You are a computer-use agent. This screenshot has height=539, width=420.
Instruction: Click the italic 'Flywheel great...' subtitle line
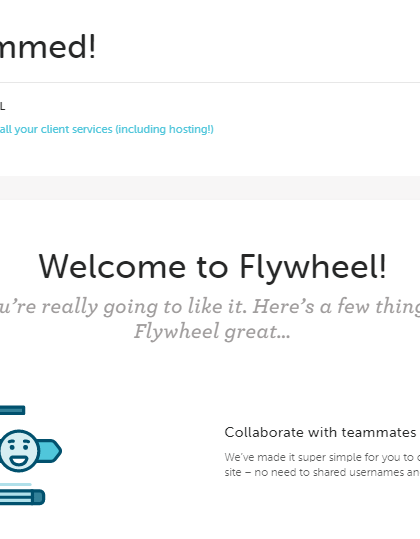tap(212, 331)
